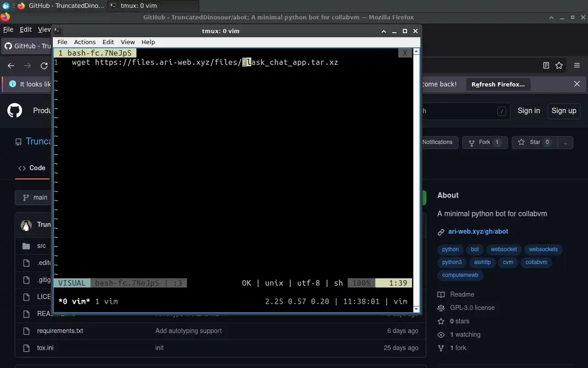Screen dimensions: 588x368
Task: Open the GitHub homepage via the octocat logo
Action: (15, 110)
